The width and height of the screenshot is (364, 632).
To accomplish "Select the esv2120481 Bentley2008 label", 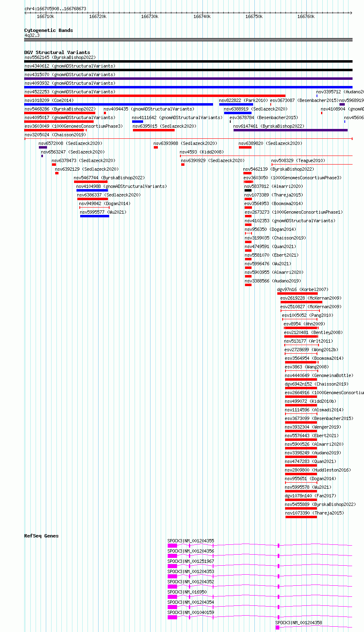I will [314, 333].
